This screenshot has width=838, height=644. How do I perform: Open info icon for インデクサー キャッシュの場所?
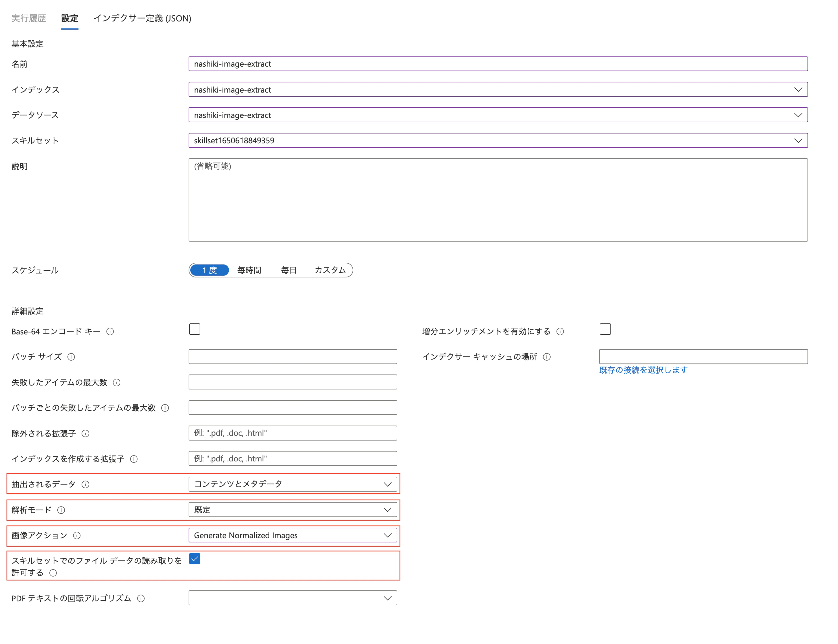coord(547,357)
